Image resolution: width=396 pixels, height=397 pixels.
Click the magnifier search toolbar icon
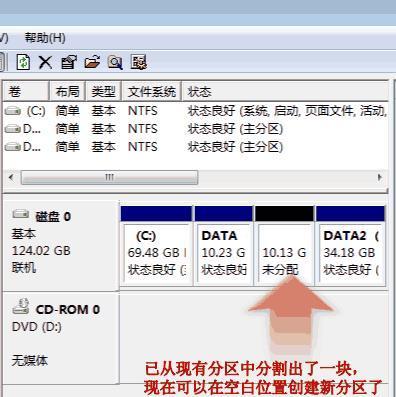point(115,62)
